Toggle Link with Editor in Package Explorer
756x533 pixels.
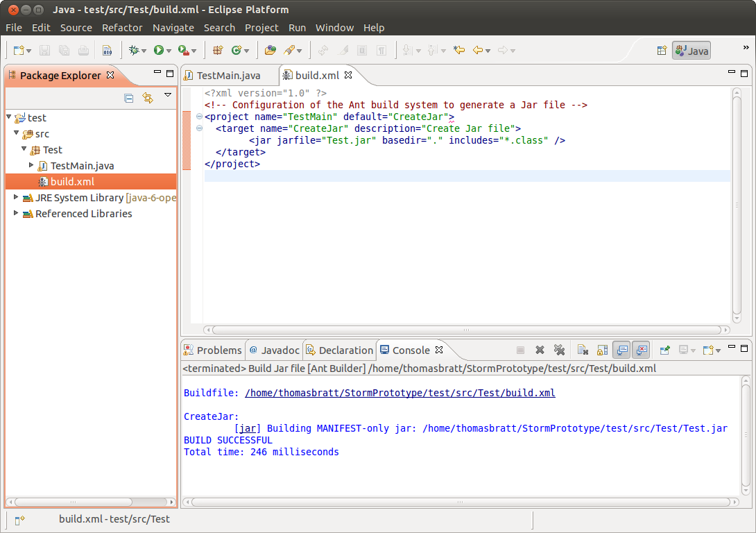(x=148, y=99)
